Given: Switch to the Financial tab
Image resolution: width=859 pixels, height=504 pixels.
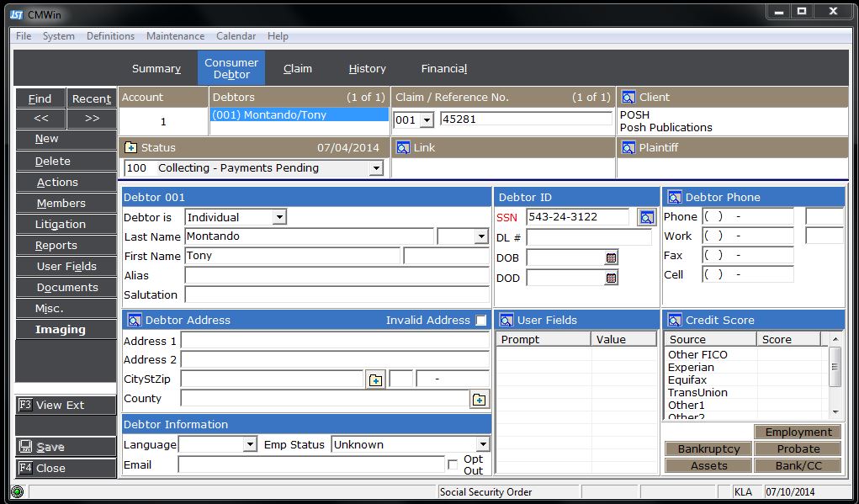Looking at the screenshot, I should (x=443, y=69).
